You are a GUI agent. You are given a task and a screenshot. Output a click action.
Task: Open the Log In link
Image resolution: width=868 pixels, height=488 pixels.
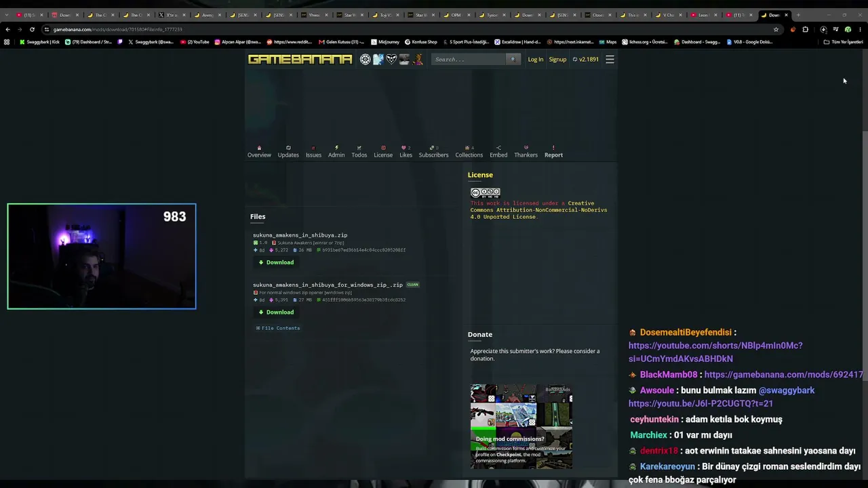536,60
